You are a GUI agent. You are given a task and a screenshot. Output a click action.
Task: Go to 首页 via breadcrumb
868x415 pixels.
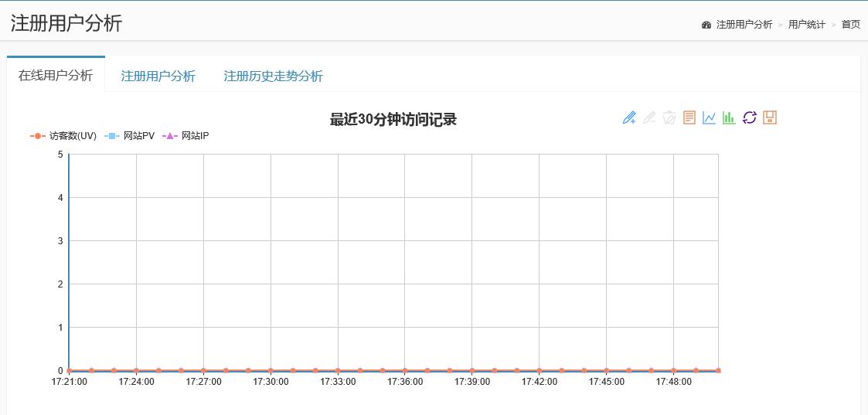tap(850, 25)
